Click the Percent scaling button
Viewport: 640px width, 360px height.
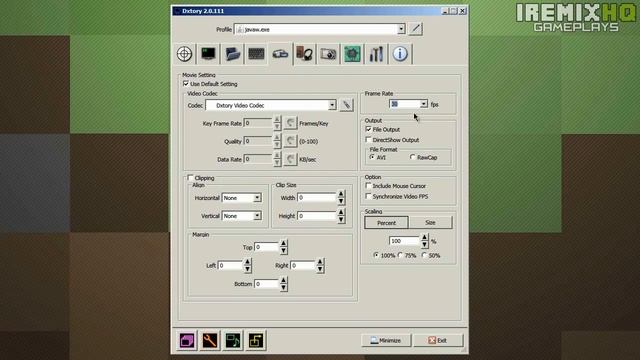coord(386,223)
